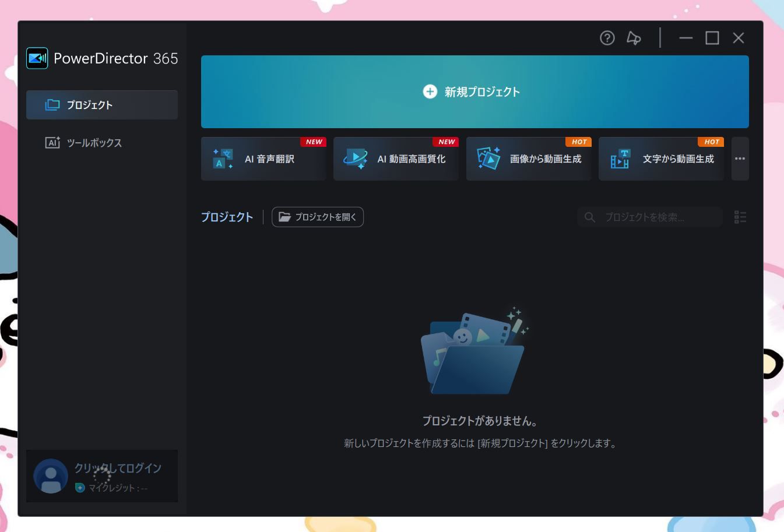Click the プロジェクトを開く button

318,217
